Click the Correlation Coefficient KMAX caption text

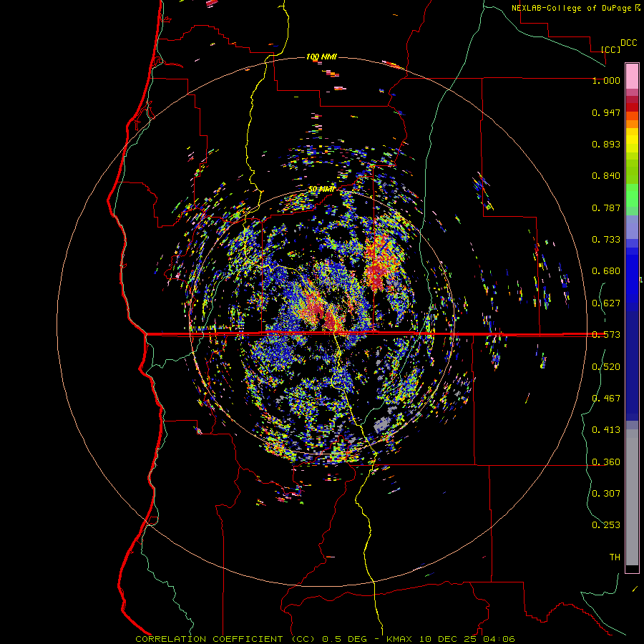[x=325, y=639]
